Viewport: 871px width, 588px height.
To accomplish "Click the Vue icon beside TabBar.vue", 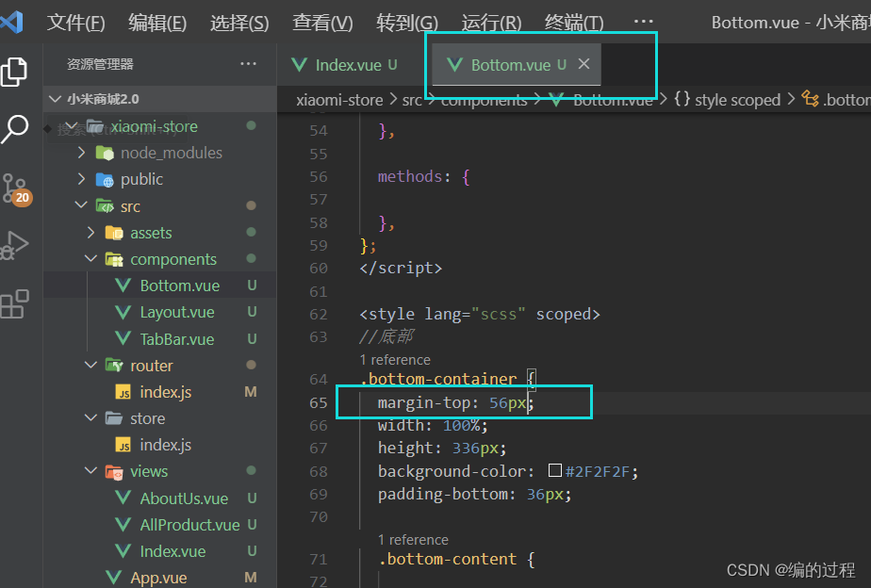I will point(123,338).
